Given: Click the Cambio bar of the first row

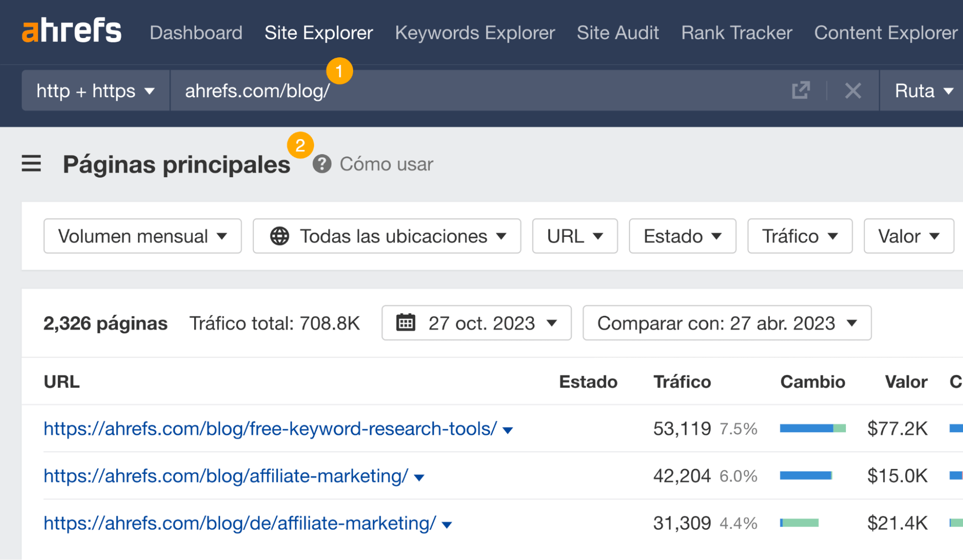Looking at the screenshot, I should click(812, 428).
